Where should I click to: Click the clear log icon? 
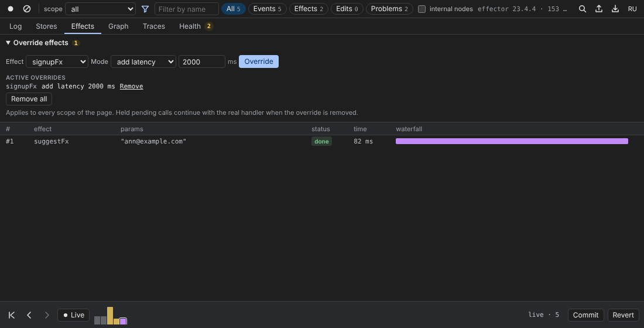pyautogui.click(x=27, y=9)
